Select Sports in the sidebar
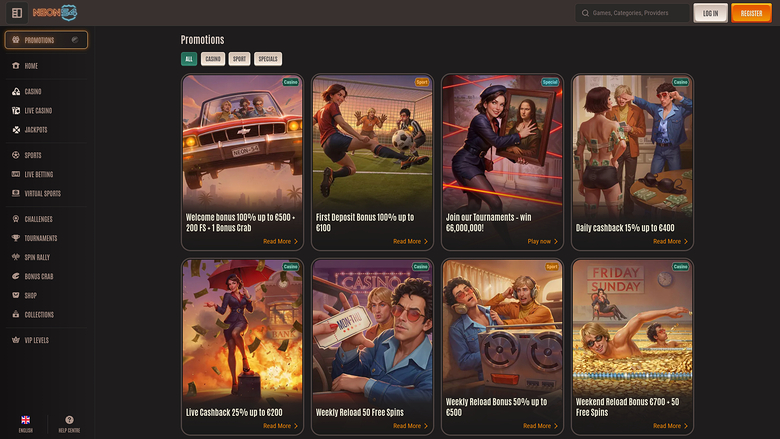The image size is (780, 439). point(32,156)
